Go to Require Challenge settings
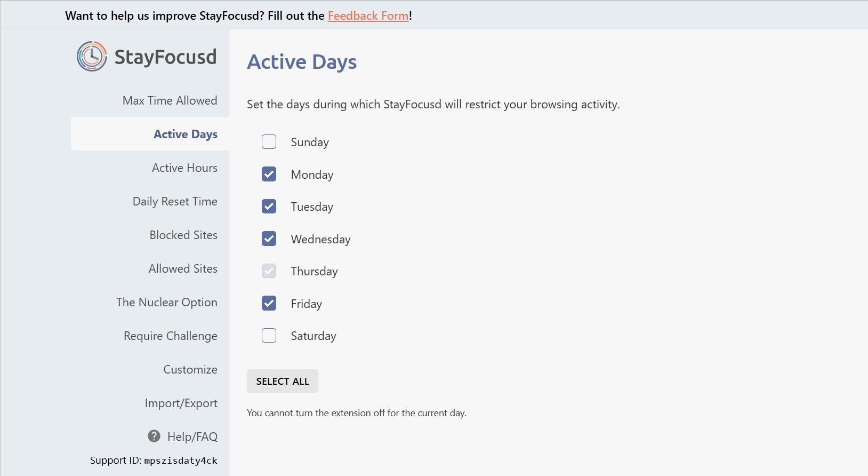This screenshot has height=476, width=868. 171,336
